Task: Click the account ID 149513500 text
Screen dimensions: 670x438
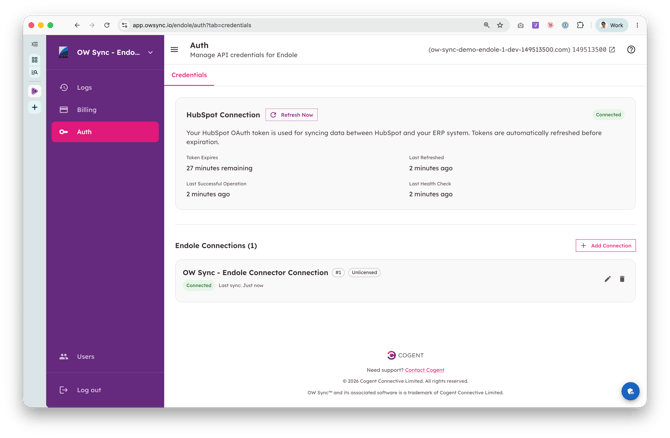Action: [589, 50]
